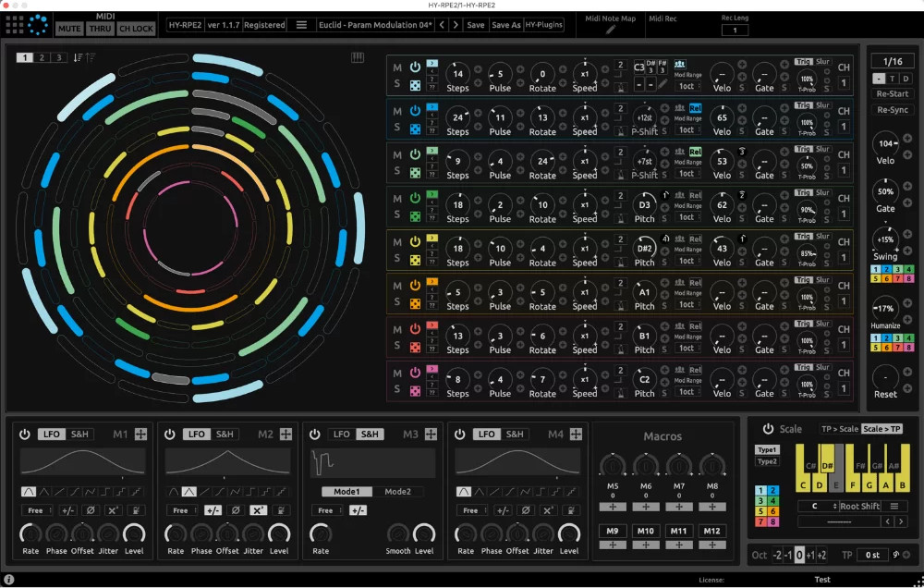Viewport: 924px width, 588px height.
Task: Enable MUTE in the MIDI section
Action: (x=69, y=29)
